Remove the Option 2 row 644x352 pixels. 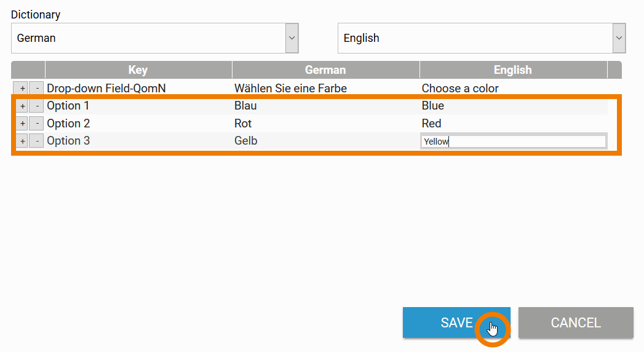pyautogui.click(x=36, y=124)
